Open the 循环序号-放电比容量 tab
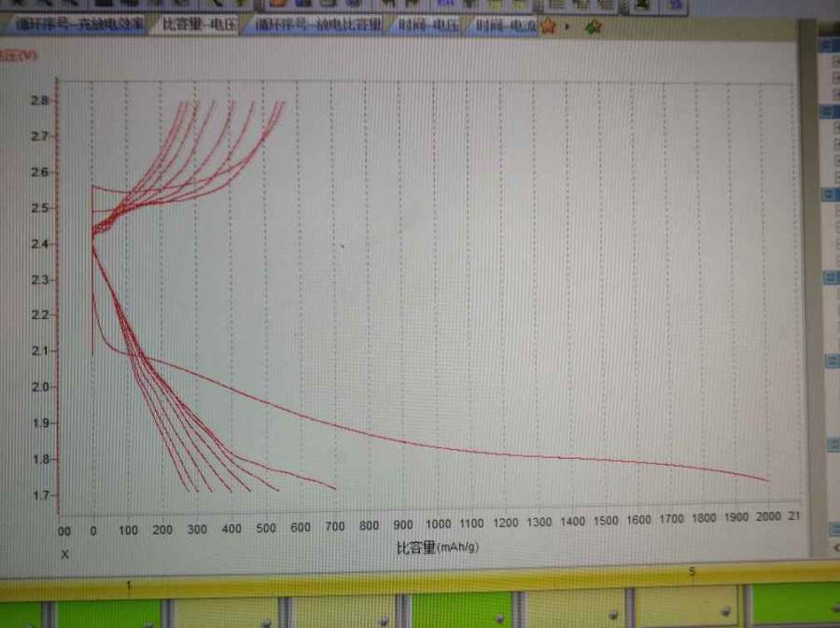This screenshot has height=628, width=840. [317, 25]
